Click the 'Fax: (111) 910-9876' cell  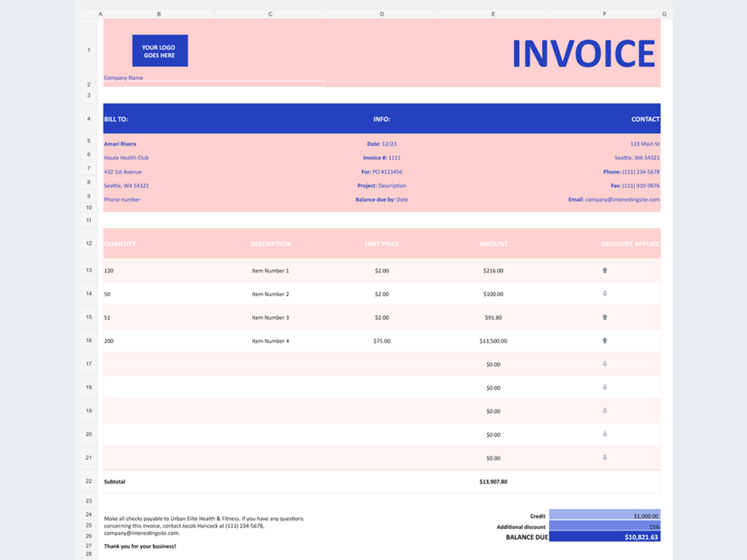point(635,185)
